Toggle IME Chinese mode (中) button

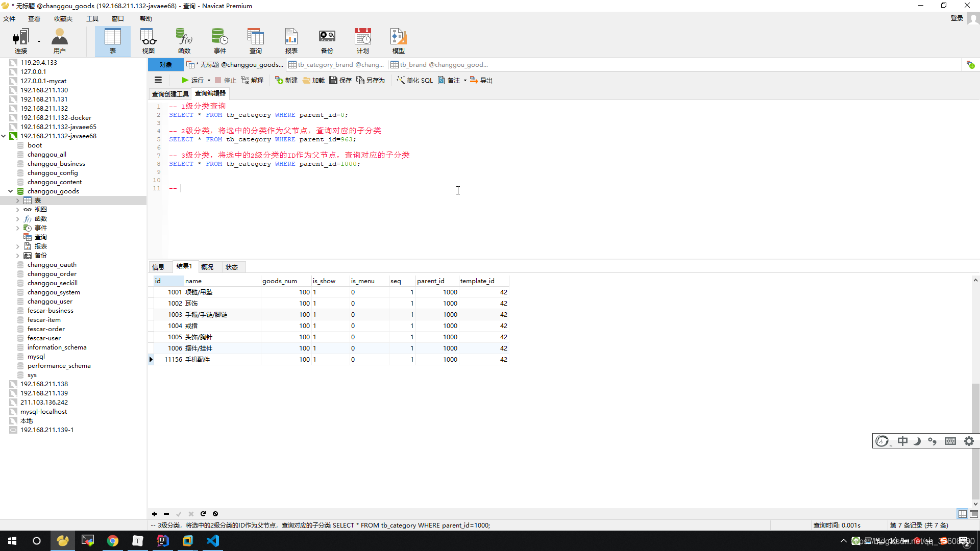tap(902, 441)
